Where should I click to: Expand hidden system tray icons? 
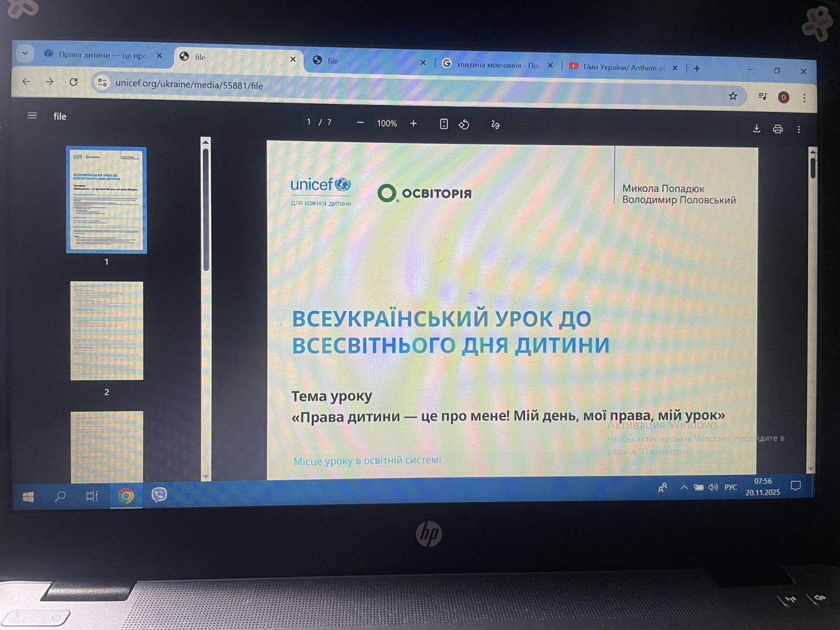point(684,487)
